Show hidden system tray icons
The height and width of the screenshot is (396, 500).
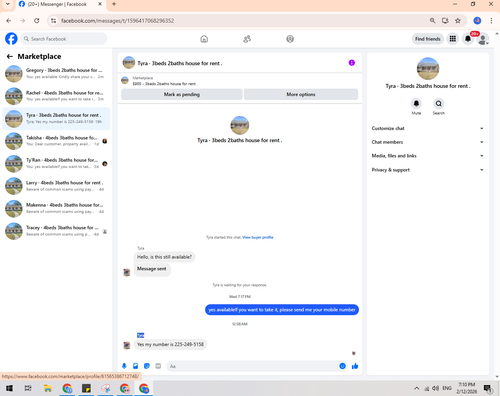click(x=416, y=388)
